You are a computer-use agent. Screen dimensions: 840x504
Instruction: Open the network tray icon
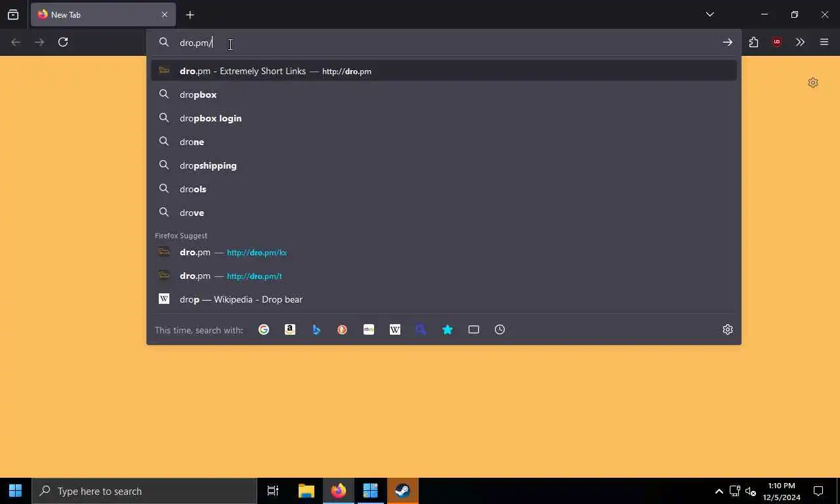tap(735, 491)
